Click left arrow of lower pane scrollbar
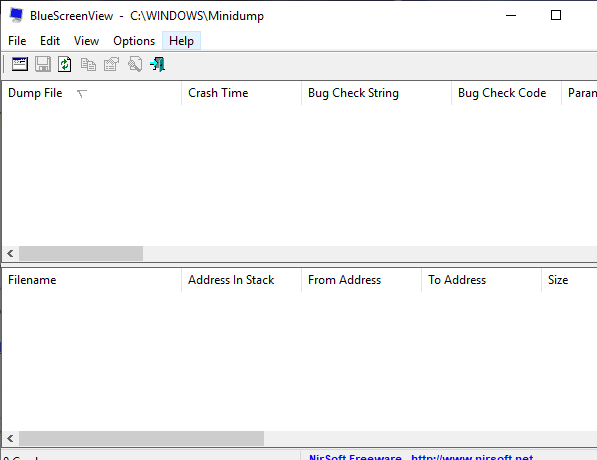Viewport: 597px width, 460px height. click(x=10, y=439)
